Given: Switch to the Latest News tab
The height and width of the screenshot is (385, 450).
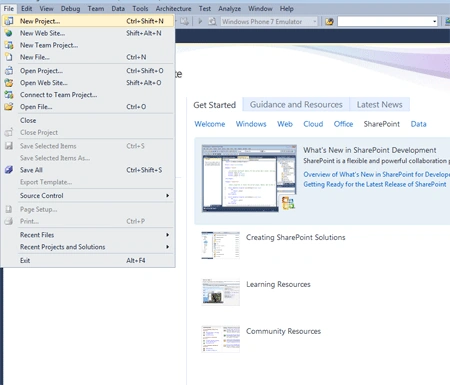Looking at the screenshot, I should [x=379, y=105].
